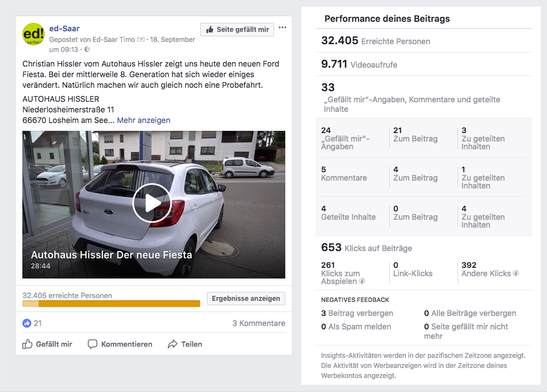The height and width of the screenshot is (392, 547).
Task: Click the blue like reaction icon with 21
Action: click(27, 323)
